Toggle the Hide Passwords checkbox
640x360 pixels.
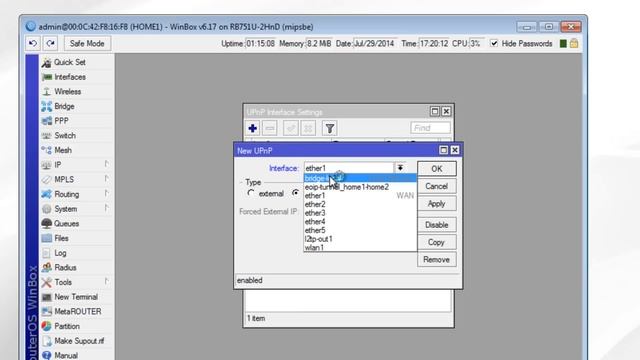pos(494,43)
